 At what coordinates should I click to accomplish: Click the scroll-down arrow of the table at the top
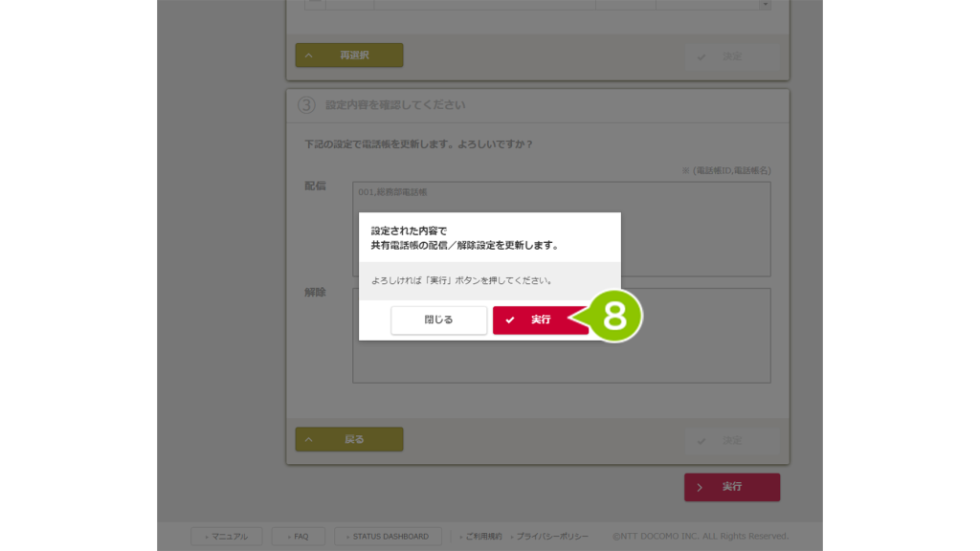[765, 5]
